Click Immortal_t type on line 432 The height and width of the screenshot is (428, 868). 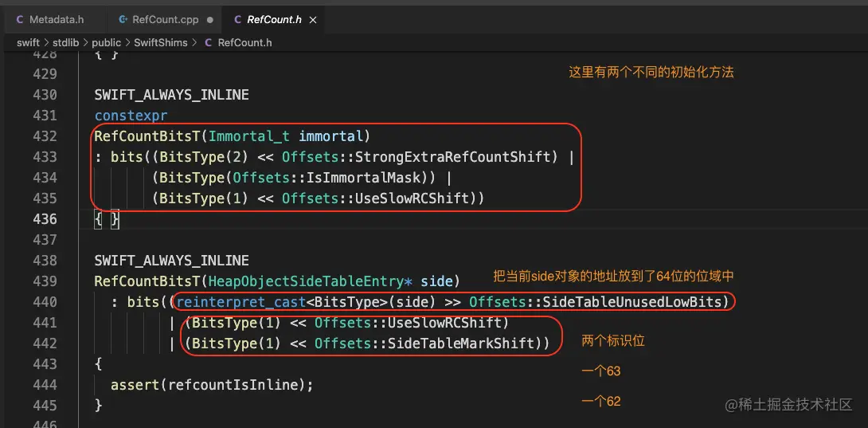pyautogui.click(x=250, y=136)
